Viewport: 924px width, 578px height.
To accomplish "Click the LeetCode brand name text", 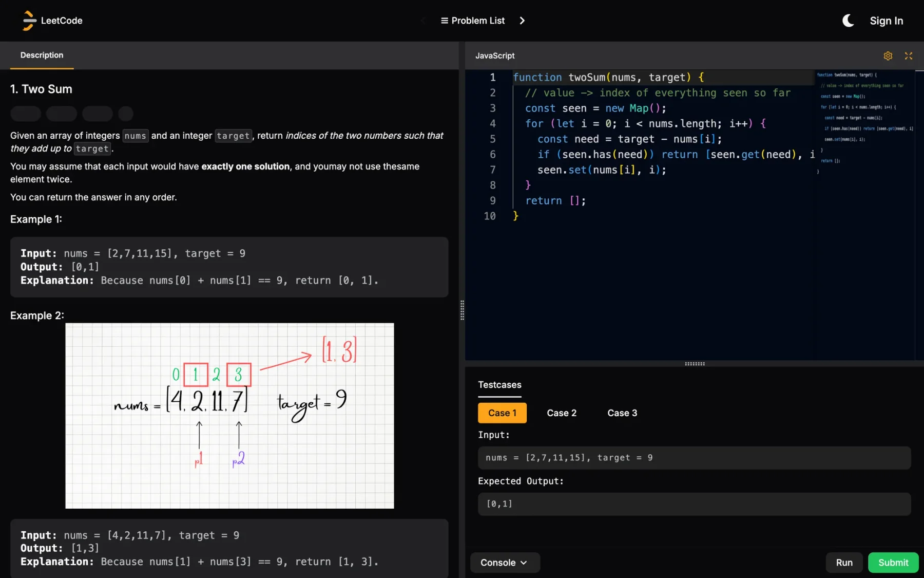I will pyautogui.click(x=62, y=21).
